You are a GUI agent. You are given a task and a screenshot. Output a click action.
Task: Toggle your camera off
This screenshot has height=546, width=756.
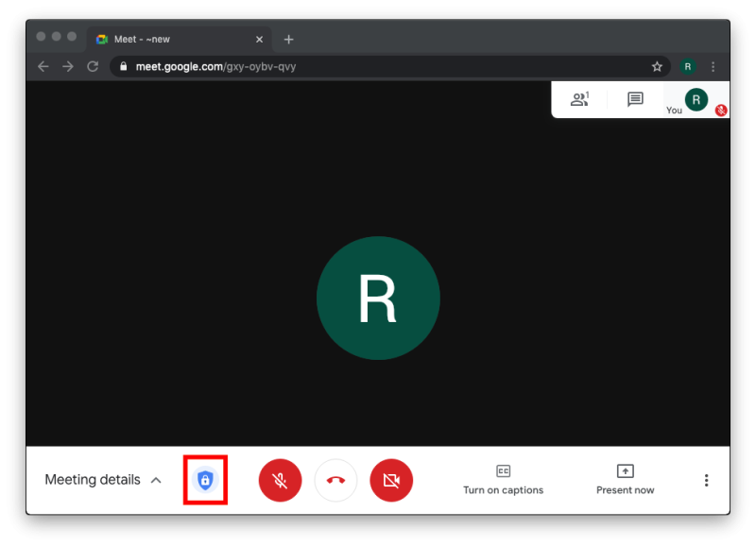[x=391, y=480]
